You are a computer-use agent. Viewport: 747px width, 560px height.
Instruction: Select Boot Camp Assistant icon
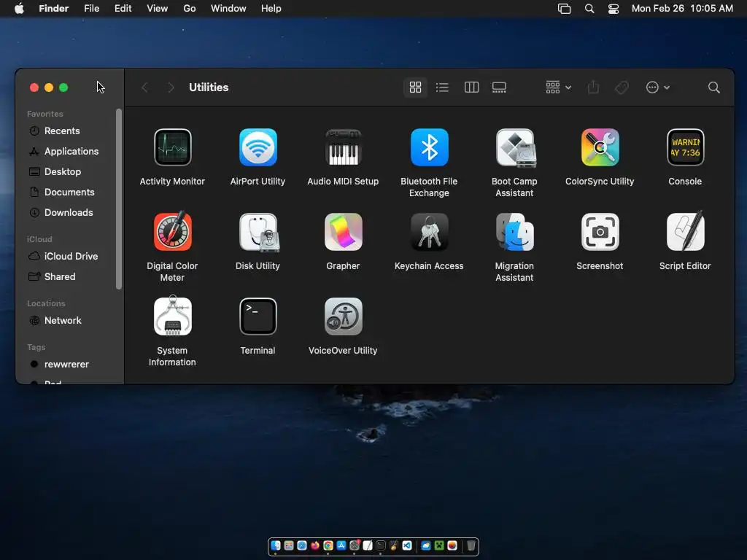(514, 147)
